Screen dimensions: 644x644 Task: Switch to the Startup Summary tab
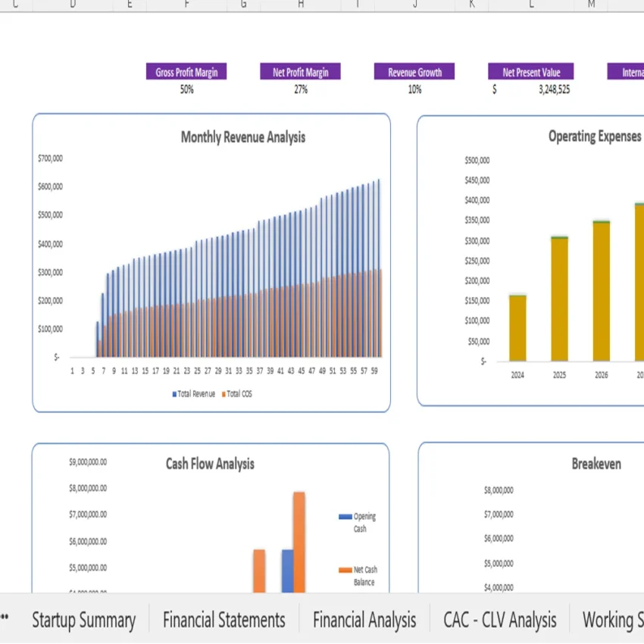[83, 620]
